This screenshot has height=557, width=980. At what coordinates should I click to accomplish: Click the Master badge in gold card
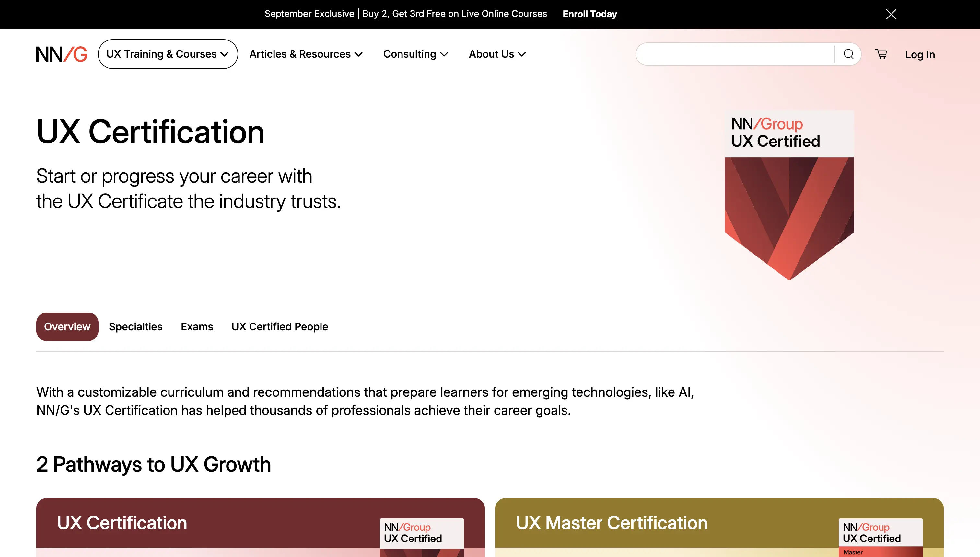(x=881, y=538)
